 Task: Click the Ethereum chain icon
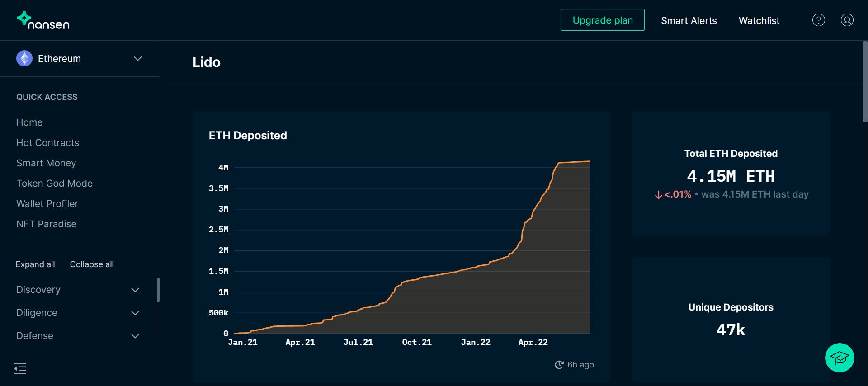pyautogui.click(x=24, y=58)
